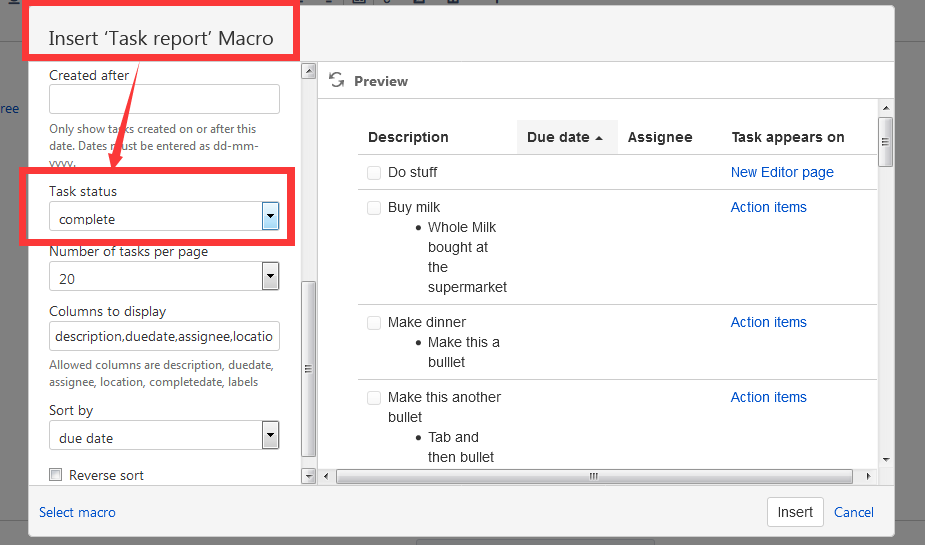
Task: Check the Make this another bullet task
Action: pos(374,398)
